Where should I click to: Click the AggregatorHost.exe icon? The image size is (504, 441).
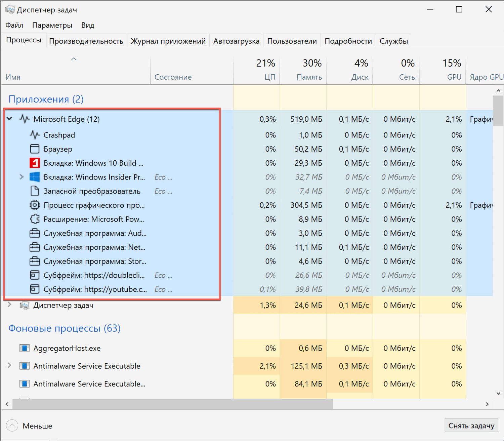pos(25,348)
